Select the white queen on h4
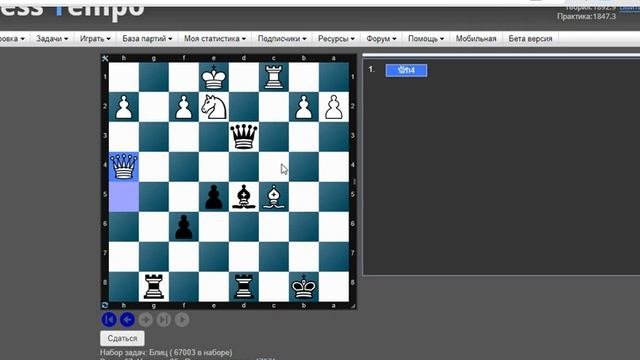The image size is (640, 360). (124, 167)
